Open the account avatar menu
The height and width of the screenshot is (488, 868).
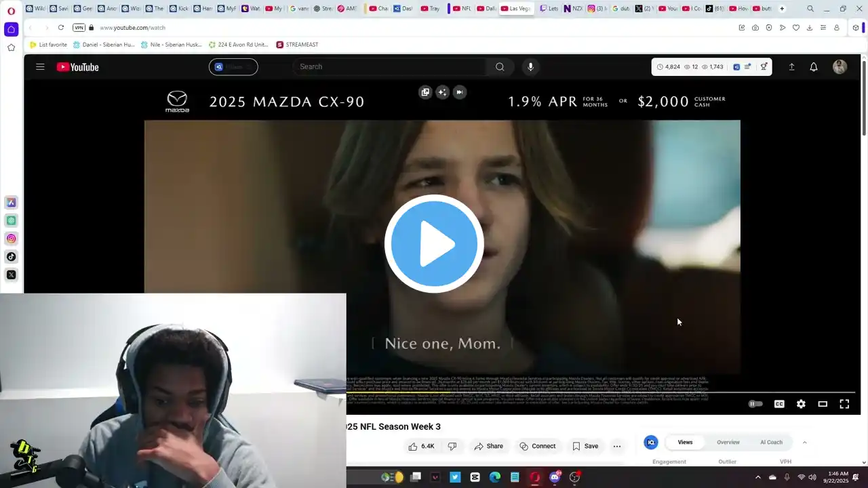(x=840, y=66)
